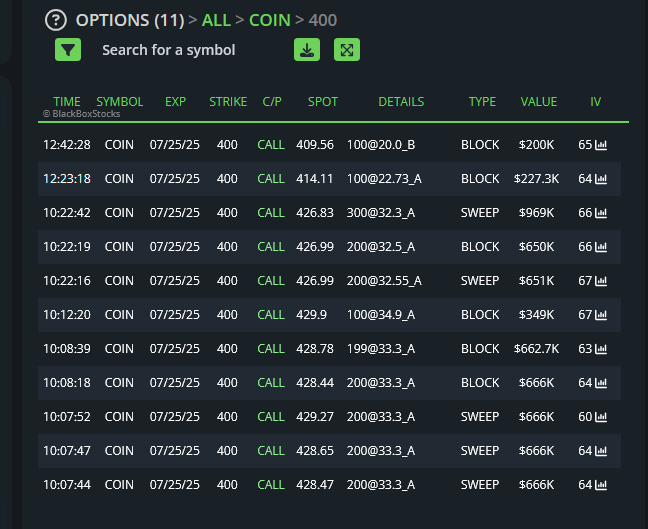This screenshot has height=529, width=648.
Task: Click the 300@32.3_A details cell
Action: coord(381,213)
